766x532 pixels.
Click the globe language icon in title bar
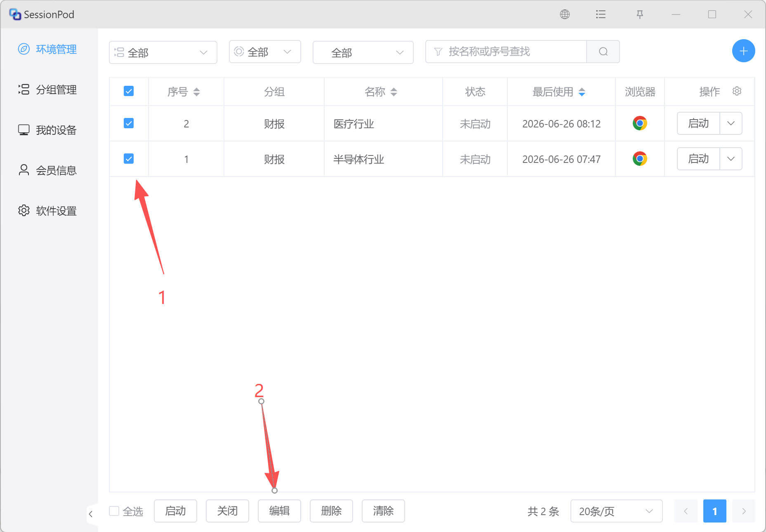pyautogui.click(x=565, y=14)
